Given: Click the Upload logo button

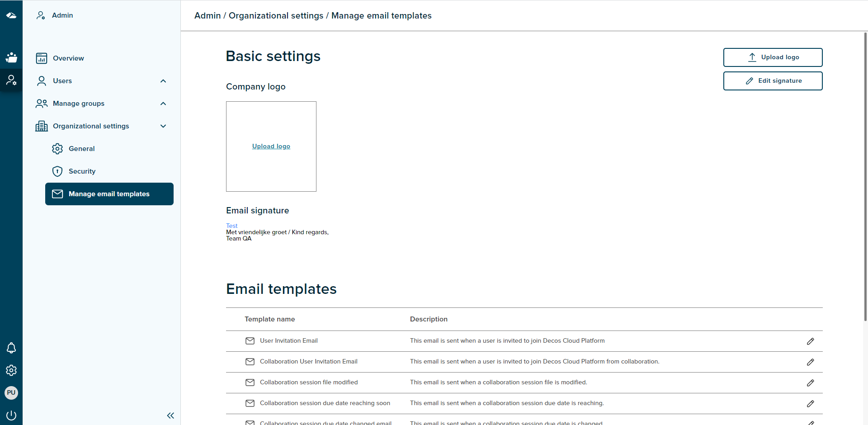Looking at the screenshot, I should (773, 57).
